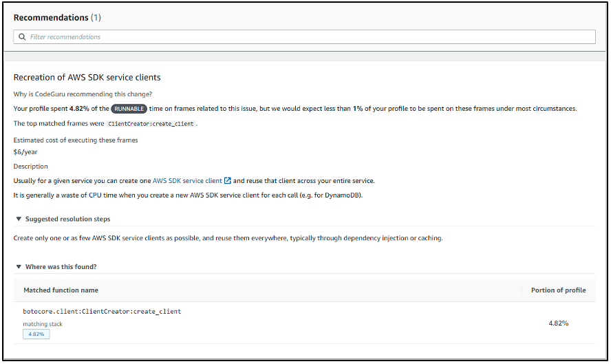Viewport: 611px width, 364px height.
Task: Click 'Estimated cost of executing these frames' label
Action: point(76,140)
